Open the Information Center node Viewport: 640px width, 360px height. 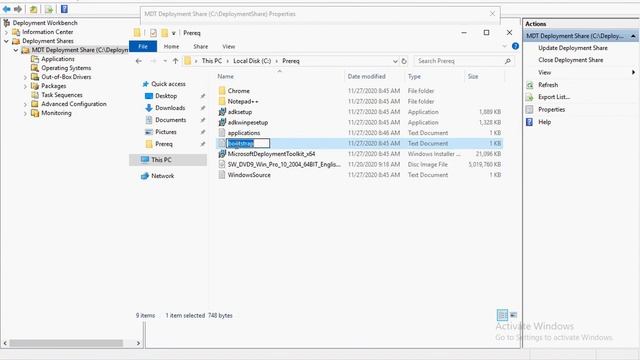[47, 32]
